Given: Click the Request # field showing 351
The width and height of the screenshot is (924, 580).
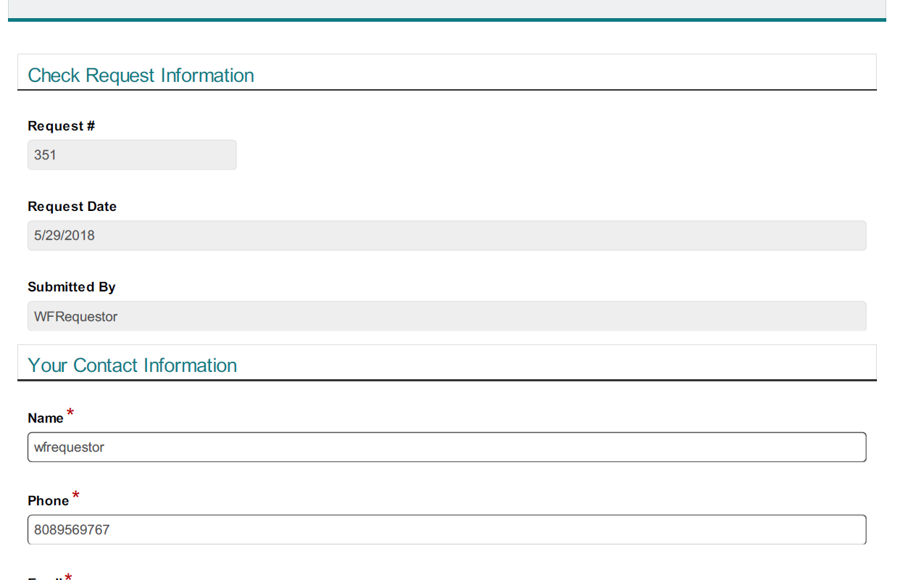Looking at the screenshot, I should click(x=132, y=154).
